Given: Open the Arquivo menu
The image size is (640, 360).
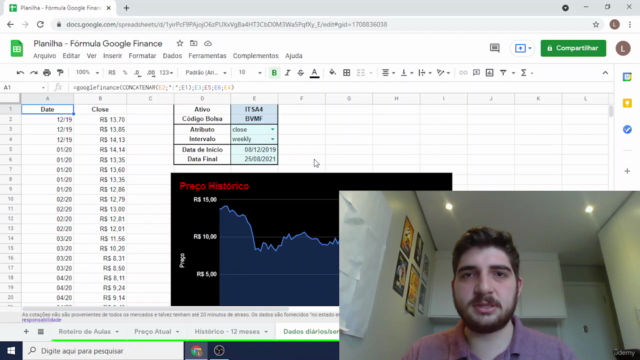Looking at the screenshot, I should click(44, 56).
